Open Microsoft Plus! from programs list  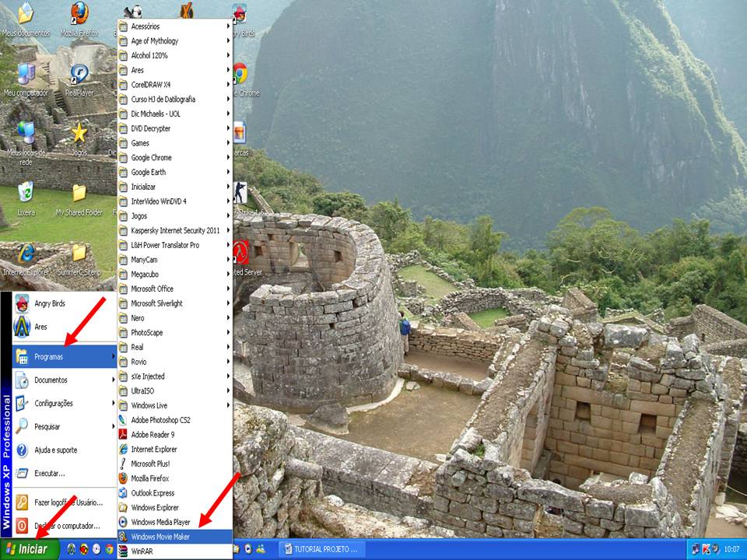pos(175,464)
